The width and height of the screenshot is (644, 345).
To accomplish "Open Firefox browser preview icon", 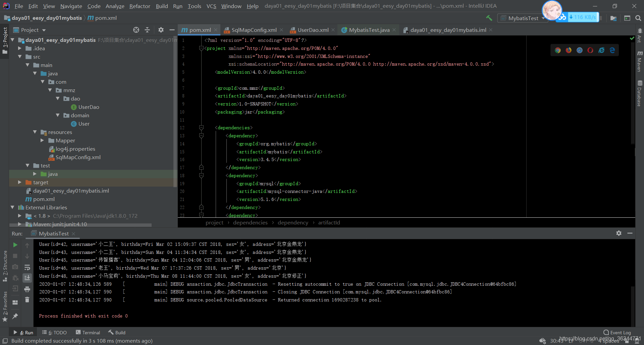I will point(569,50).
